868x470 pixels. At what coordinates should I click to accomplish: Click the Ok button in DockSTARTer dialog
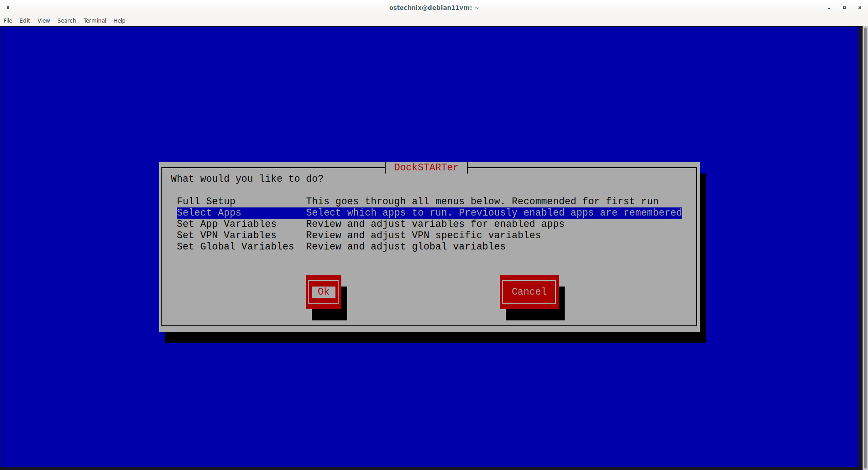[x=324, y=292]
